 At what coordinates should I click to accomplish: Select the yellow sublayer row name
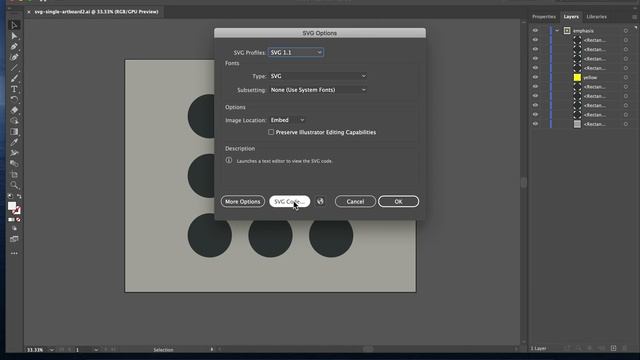click(590, 78)
